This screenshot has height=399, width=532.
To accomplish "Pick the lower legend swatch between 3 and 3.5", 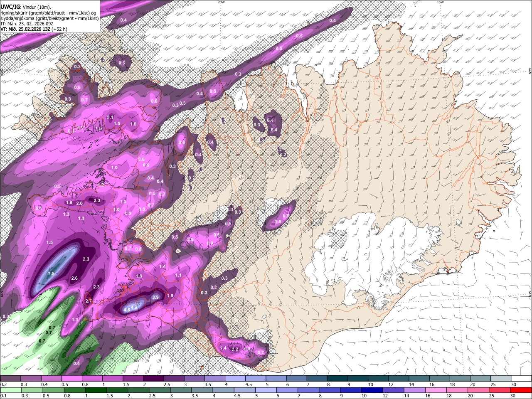I will [x=181, y=390].
